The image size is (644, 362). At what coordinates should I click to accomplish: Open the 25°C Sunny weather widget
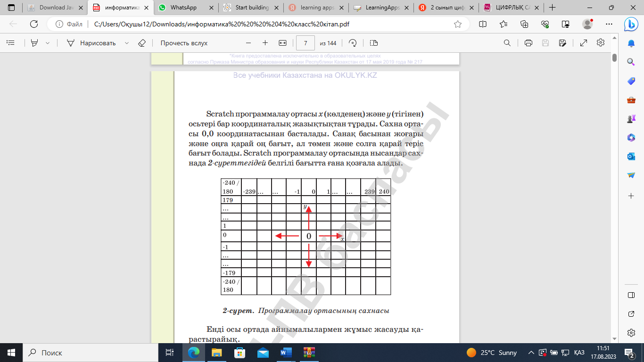click(x=492, y=353)
